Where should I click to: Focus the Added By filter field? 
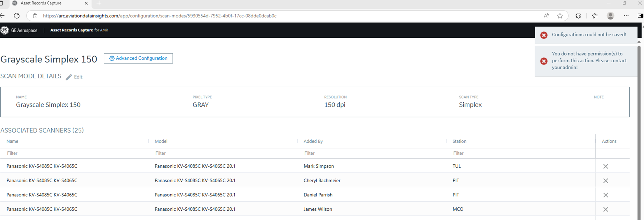coord(372,153)
